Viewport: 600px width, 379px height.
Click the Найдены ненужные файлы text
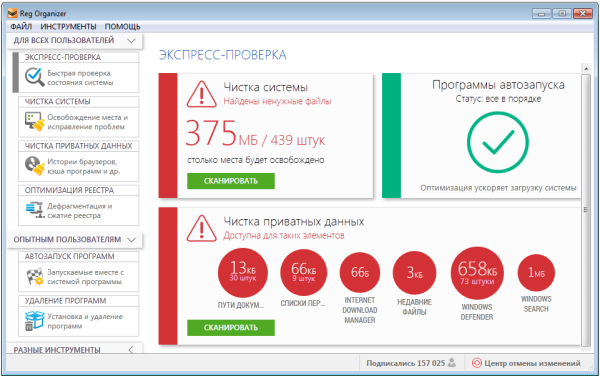pos(277,101)
